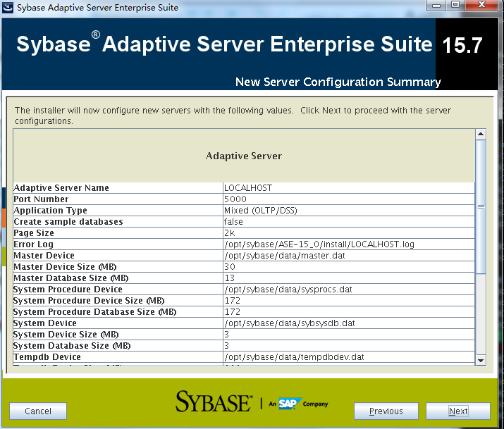Click the Create sample databases label
504x429 pixels.
pos(68,222)
